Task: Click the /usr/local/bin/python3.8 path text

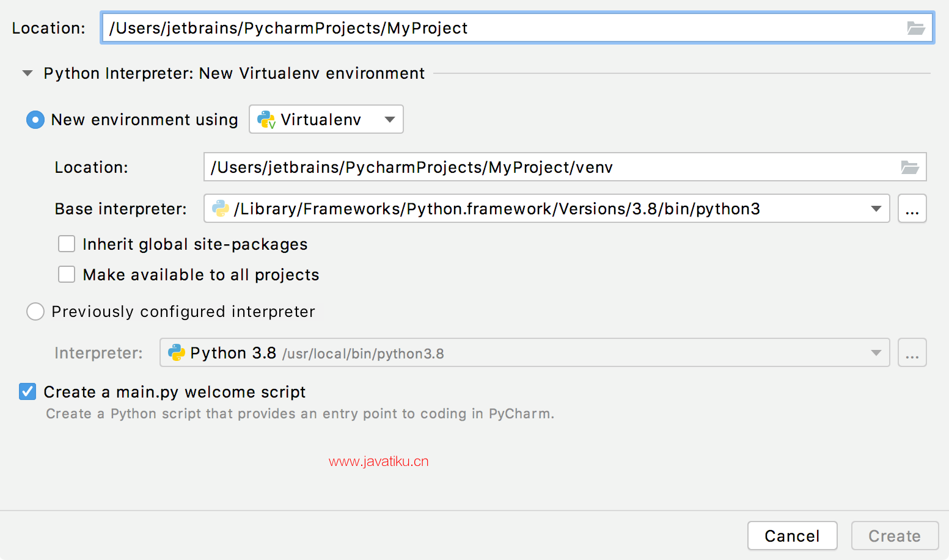Action: (x=363, y=354)
